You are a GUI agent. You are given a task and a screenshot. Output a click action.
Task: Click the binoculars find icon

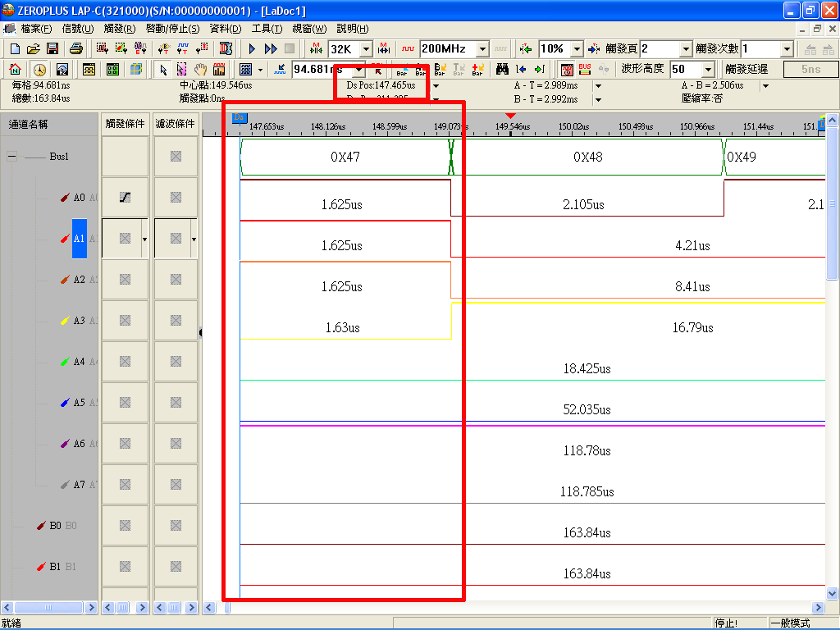pos(503,69)
